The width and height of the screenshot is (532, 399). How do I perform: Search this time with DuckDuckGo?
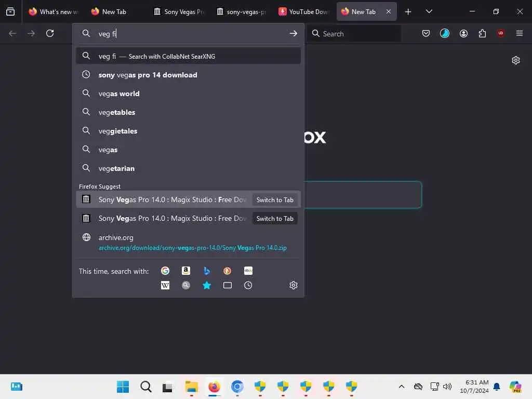pos(228,271)
